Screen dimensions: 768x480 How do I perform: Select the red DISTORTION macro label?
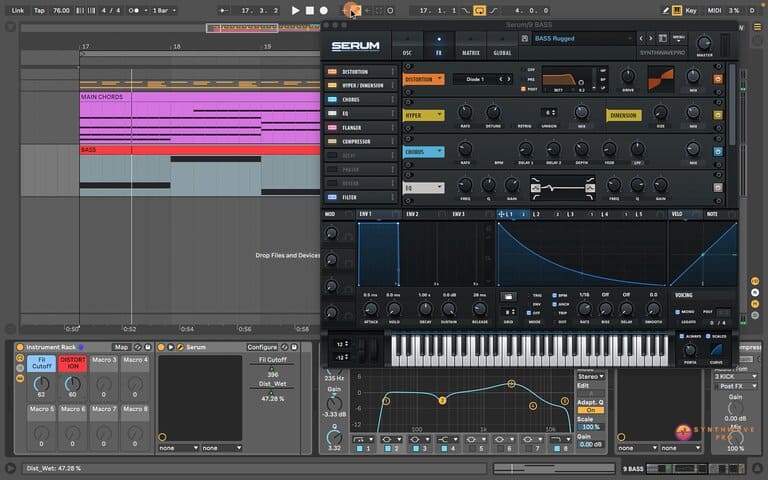[72, 363]
